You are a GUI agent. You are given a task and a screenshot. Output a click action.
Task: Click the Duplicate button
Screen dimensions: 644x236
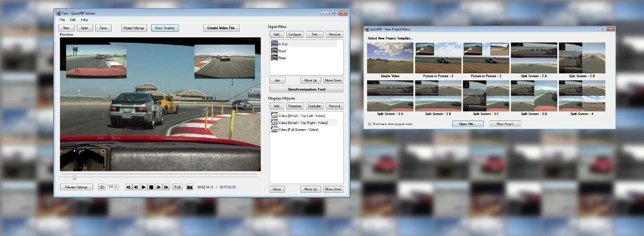[x=315, y=106]
